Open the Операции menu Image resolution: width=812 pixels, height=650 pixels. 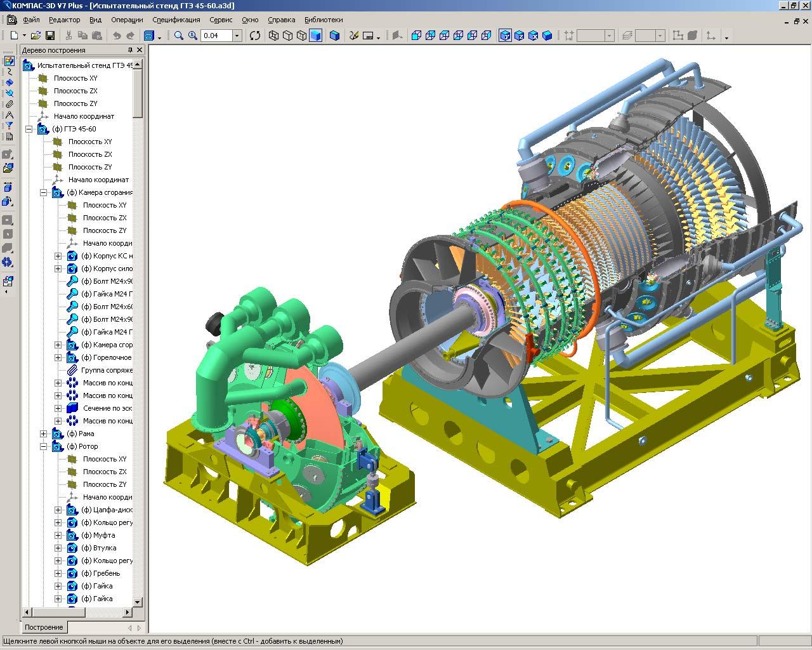pyautogui.click(x=127, y=20)
